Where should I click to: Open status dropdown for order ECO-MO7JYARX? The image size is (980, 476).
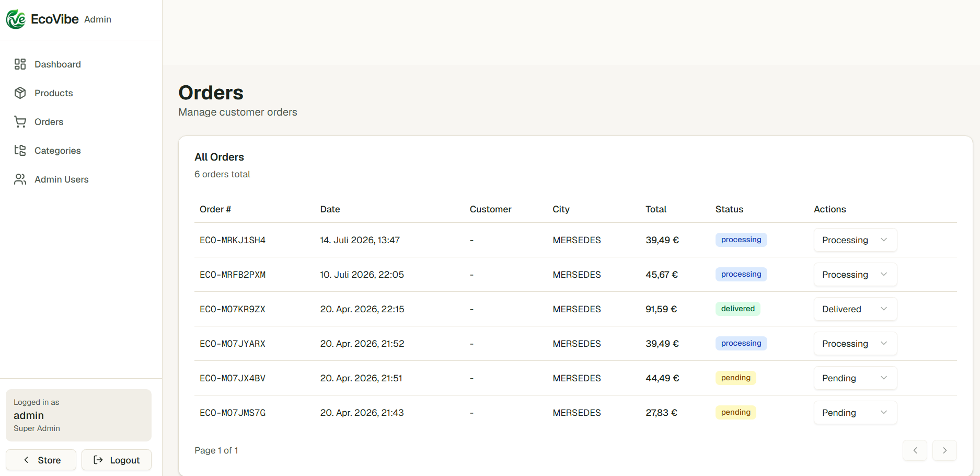pyautogui.click(x=855, y=344)
